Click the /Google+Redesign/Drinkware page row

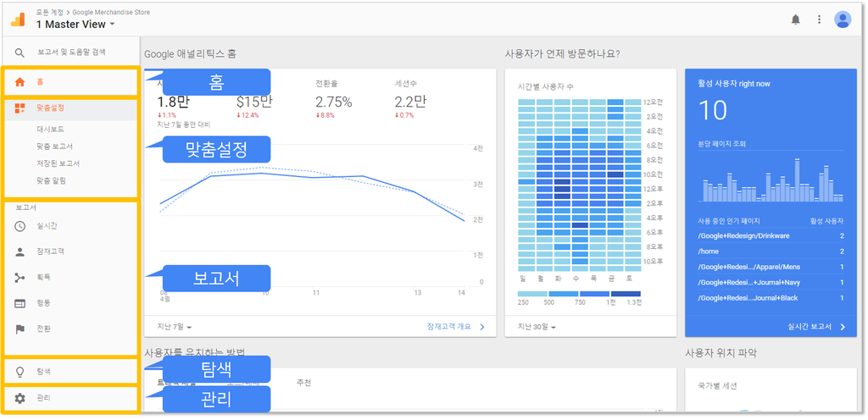point(771,236)
